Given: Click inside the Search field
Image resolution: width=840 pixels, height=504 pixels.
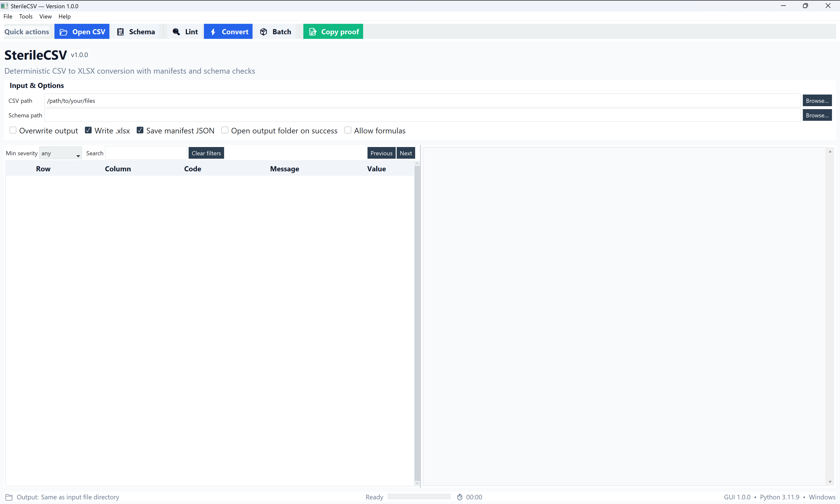Looking at the screenshot, I should tap(145, 153).
